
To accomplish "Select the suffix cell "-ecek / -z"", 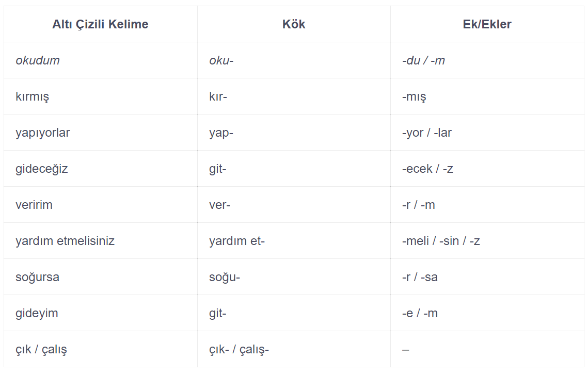I will [x=427, y=169].
